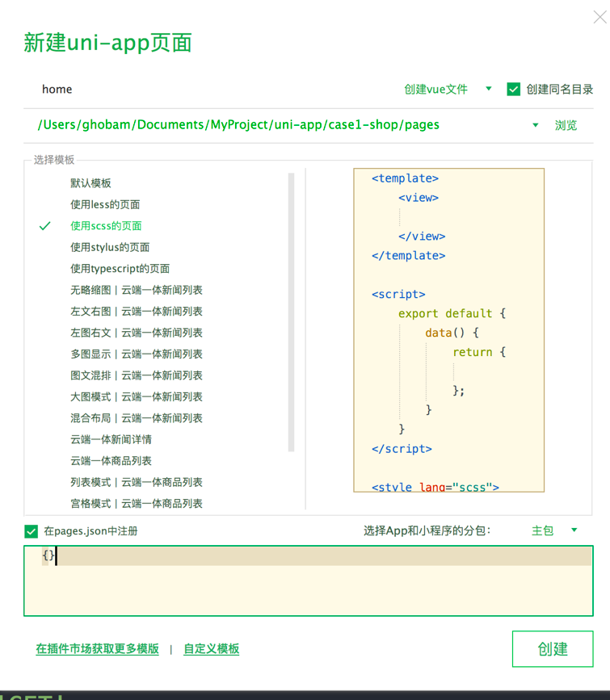The width and height of the screenshot is (610, 700).
Task: Select the 默认模板 template
Action: (90, 183)
